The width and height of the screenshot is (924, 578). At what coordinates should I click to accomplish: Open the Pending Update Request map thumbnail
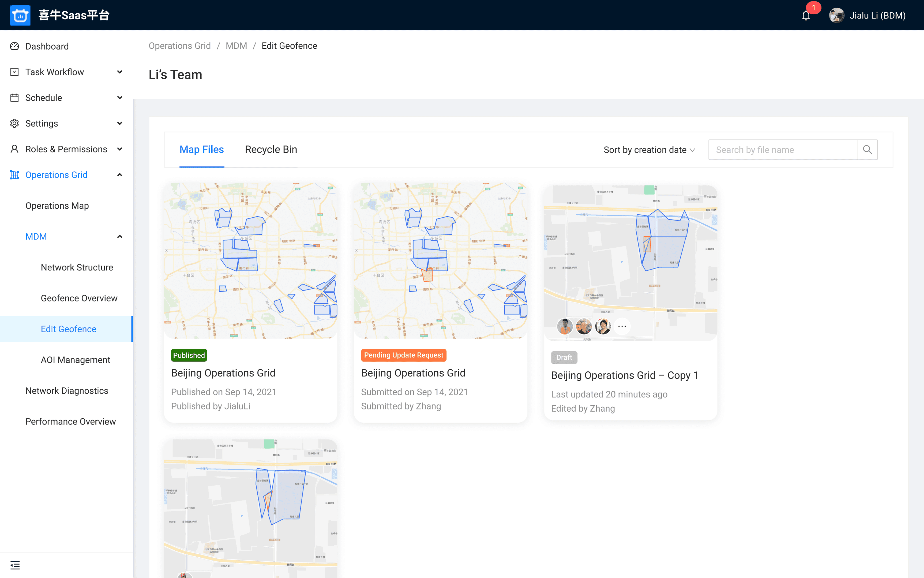click(x=440, y=260)
